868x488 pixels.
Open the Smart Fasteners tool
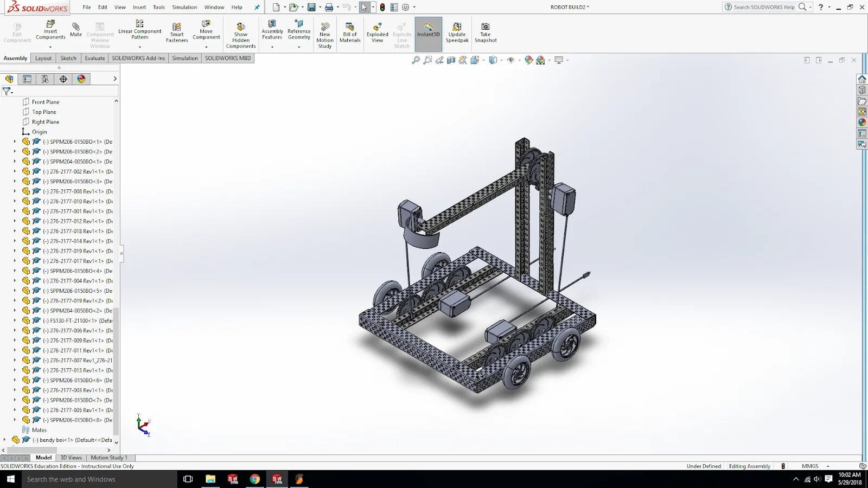[176, 31]
